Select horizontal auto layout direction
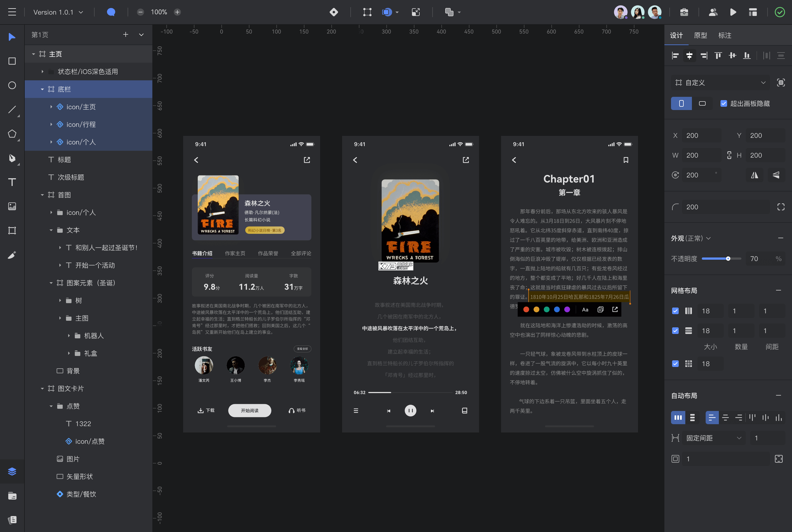Viewport: 792px width, 532px height. (x=678, y=418)
